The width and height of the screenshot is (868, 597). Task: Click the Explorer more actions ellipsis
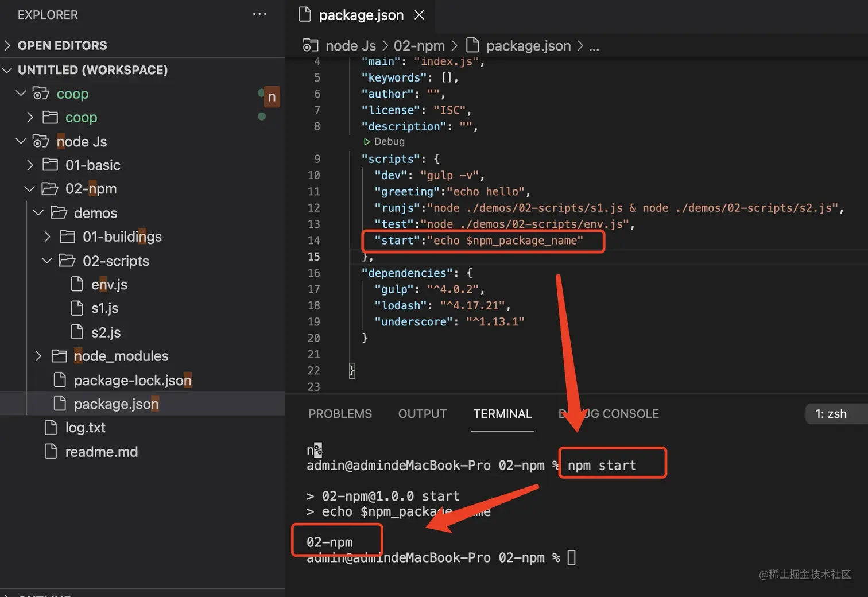(259, 14)
